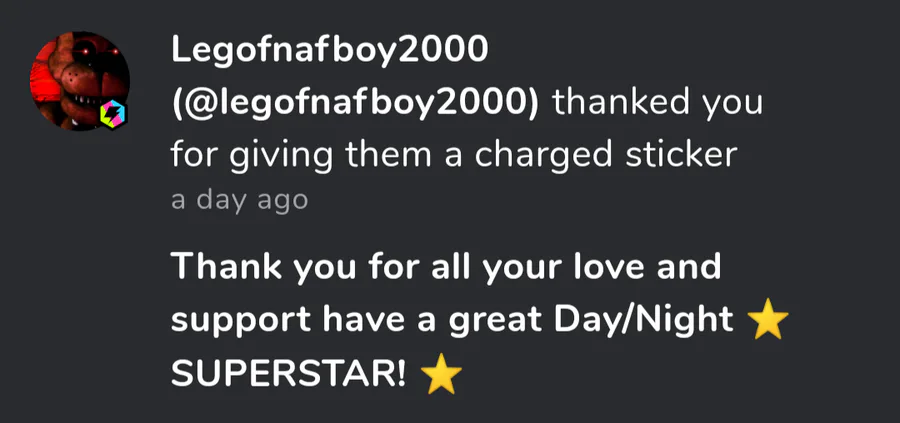Screen dimensions: 900x423
Task: Click "Thank you" at the message start
Action: pyautogui.click(x=244, y=268)
